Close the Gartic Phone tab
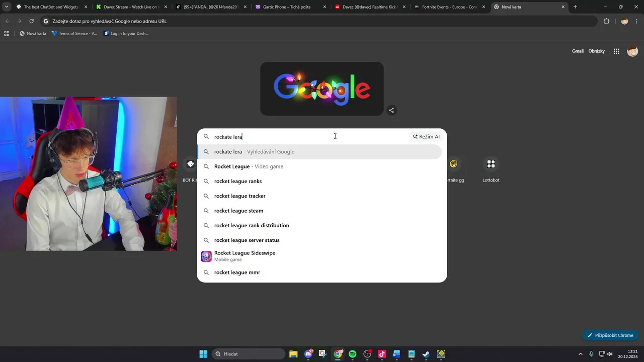644x362 pixels. coord(325,7)
